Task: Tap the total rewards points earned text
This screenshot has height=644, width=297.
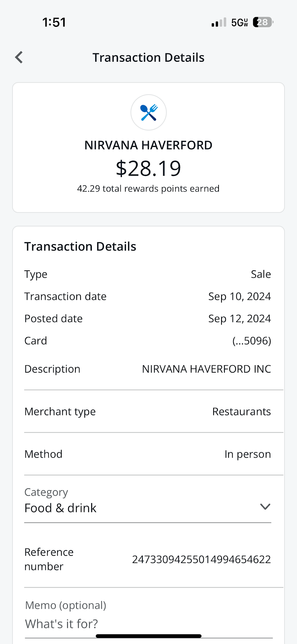Action: (x=148, y=189)
